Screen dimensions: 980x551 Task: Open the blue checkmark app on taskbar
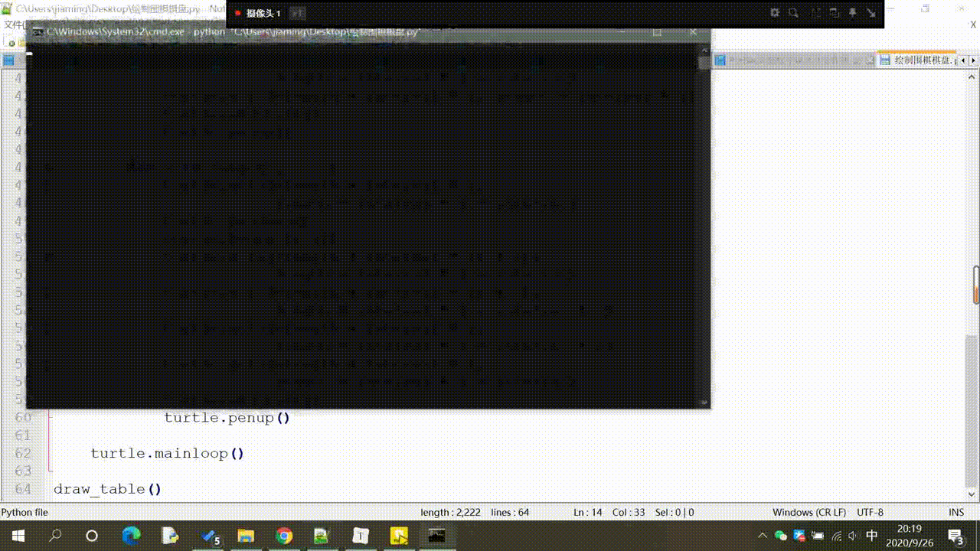208,536
